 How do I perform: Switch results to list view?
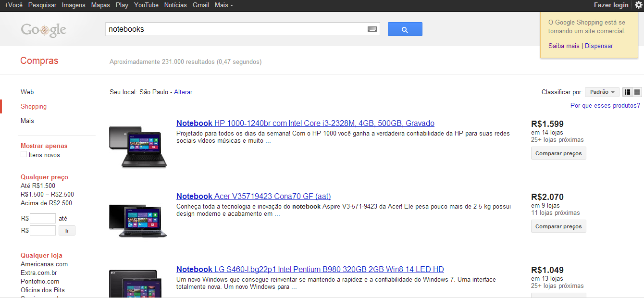click(627, 92)
